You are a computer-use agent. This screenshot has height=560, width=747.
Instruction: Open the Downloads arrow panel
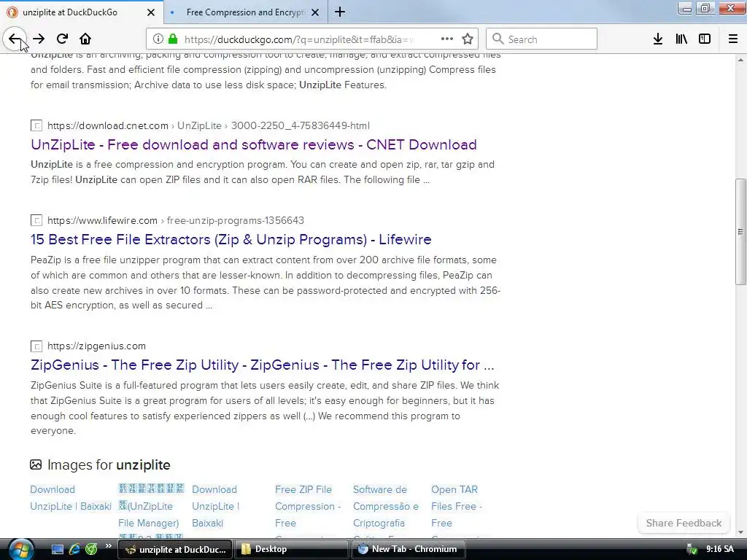[658, 39]
